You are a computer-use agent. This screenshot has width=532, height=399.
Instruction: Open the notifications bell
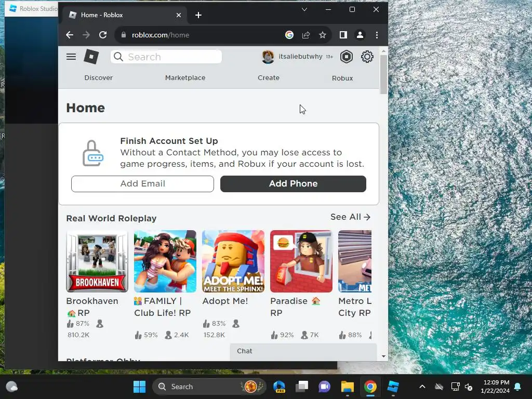coord(517,387)
